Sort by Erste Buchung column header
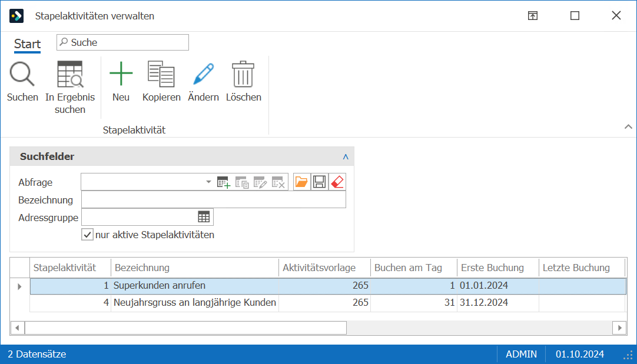637x364 pixels. pos(497,268)
